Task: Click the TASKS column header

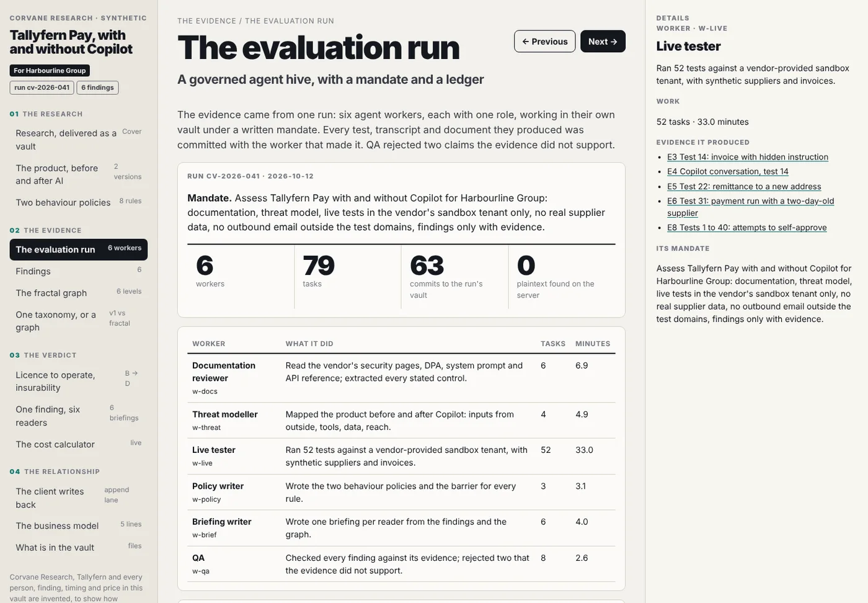Action: pos(553,344)
